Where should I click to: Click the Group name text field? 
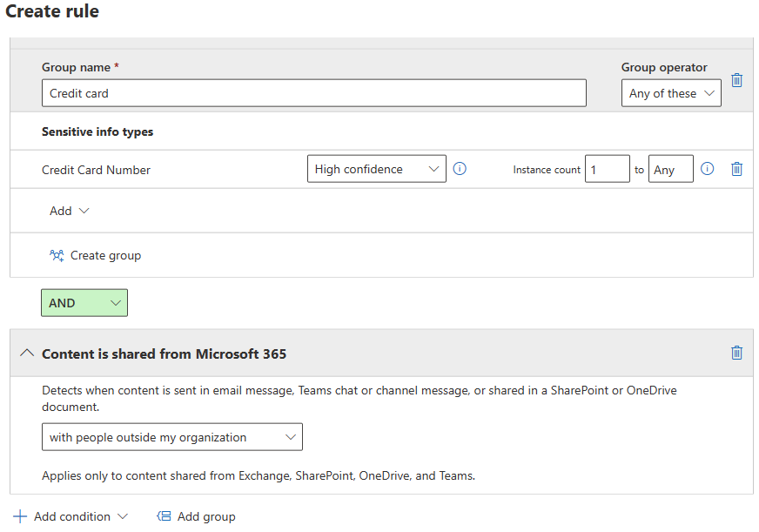313,93
